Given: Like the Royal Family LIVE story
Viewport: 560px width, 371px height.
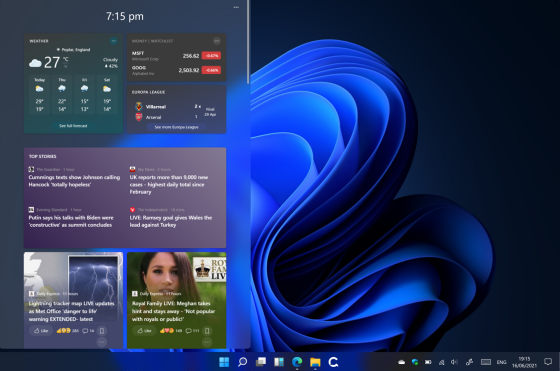Looking at the screenshot, I should tap(145, 331).
